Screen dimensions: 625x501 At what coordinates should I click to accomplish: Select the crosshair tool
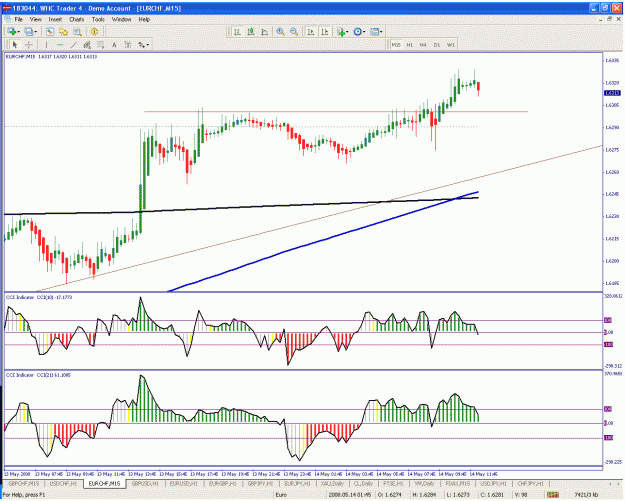click(x=29, y=45)
